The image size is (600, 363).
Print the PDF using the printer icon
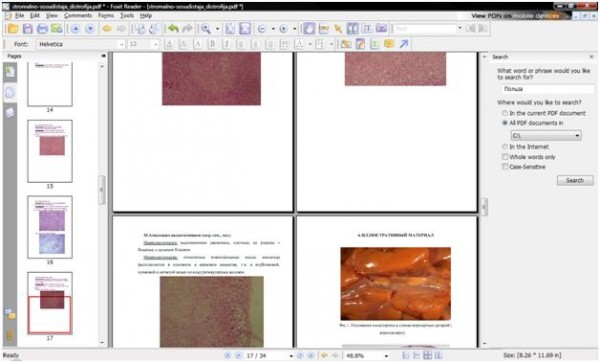(x=42, y=29)
